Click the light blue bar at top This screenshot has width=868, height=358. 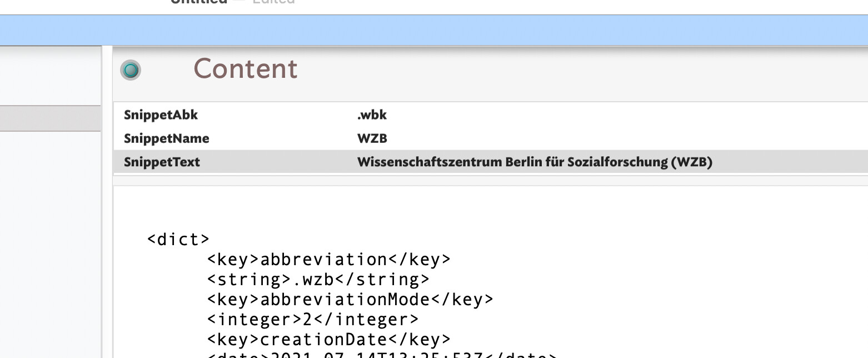coord(433,30)
